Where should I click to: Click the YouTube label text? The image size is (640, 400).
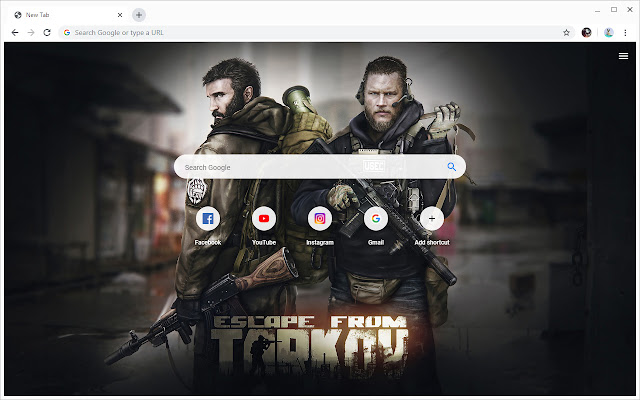point(264,242)
